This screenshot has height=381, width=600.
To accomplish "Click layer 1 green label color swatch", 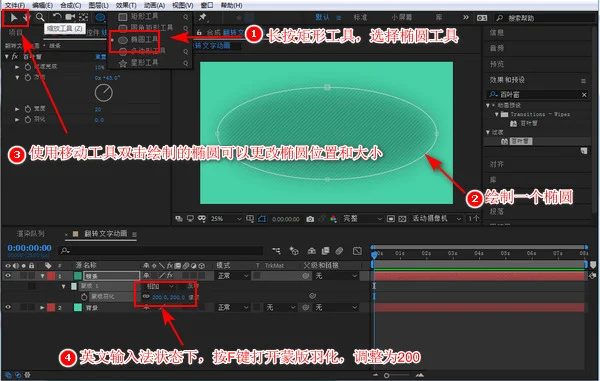I will (x=78, y=275).
